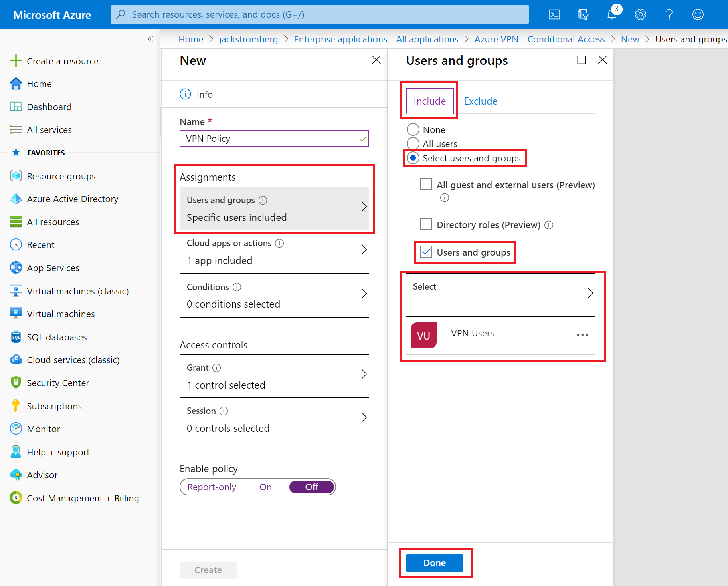The height and width of the screenshot is (586, 728).
Task: Click the Resource groups cube icon
Action: click(x=16, y=176)
